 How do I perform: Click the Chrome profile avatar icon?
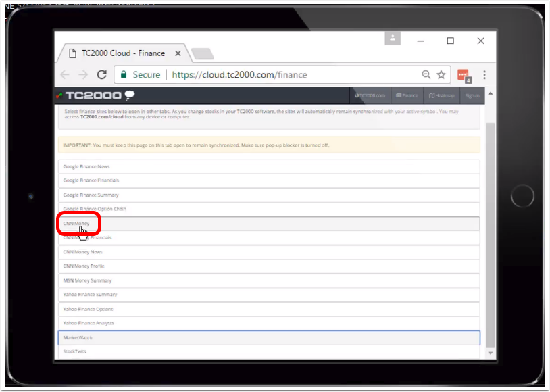[393, 38]
